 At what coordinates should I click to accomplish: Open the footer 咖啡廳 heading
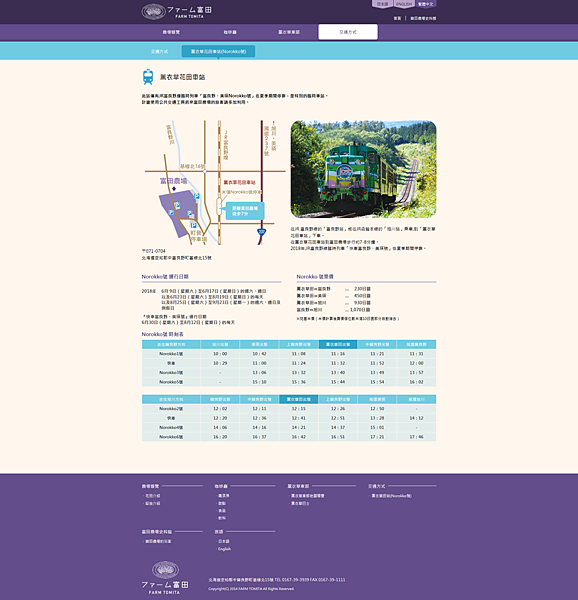coord(221,486)
